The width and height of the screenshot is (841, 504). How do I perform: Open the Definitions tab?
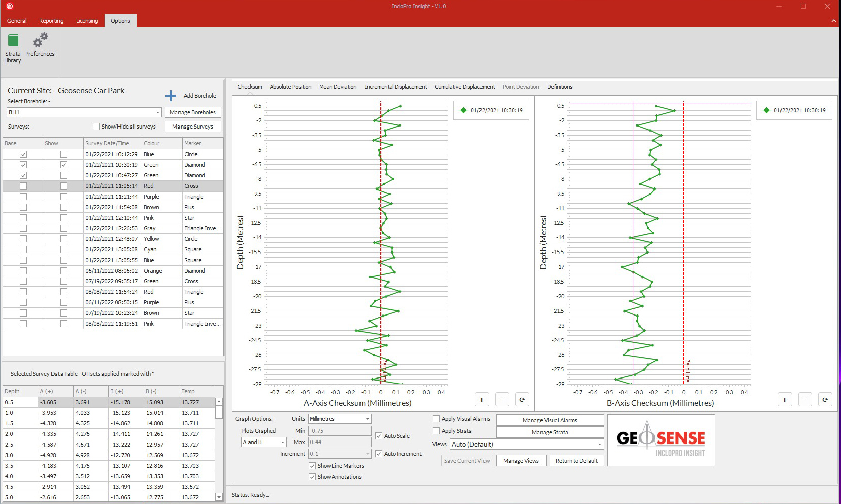(560, 87)
